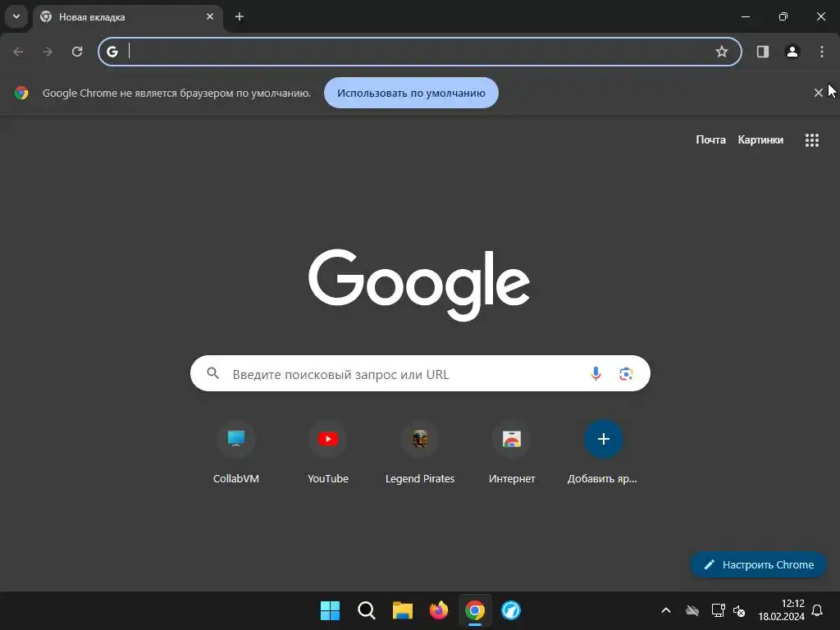This screenshot has width=840, height=630.
Task: Dismiss the default browser infobar
Action: tap(818, 93)
